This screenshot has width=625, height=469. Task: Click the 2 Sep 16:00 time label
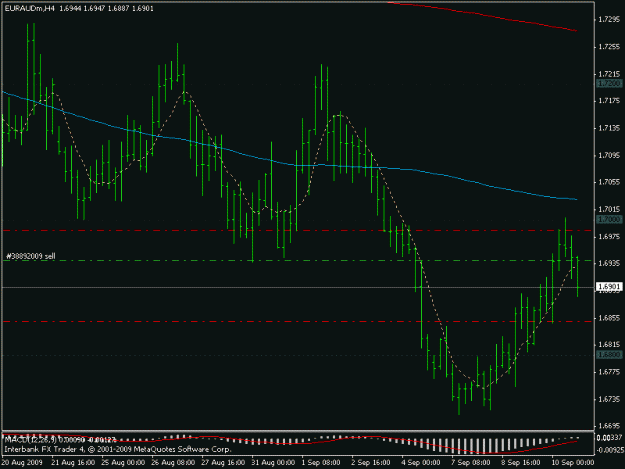point(371,463)
